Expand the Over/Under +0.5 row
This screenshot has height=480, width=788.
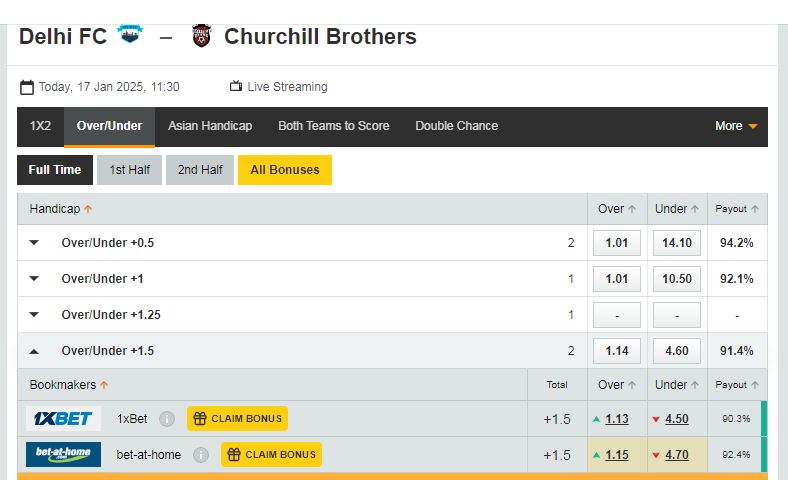pos(34,243)
